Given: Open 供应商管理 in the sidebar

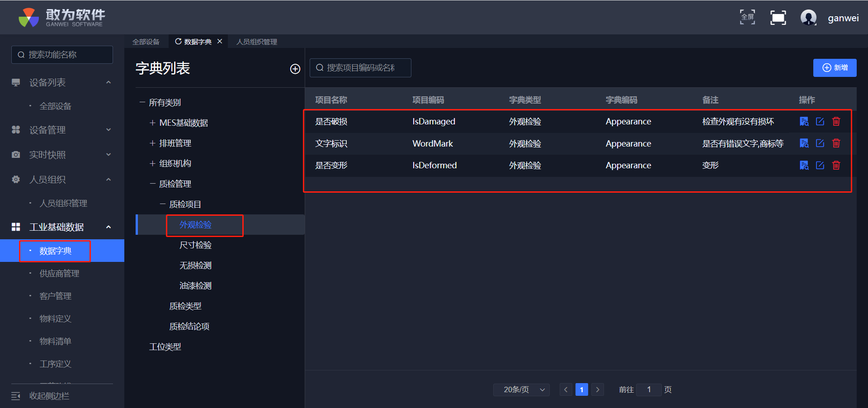Looking at the screenshot, I should (59, 274).
